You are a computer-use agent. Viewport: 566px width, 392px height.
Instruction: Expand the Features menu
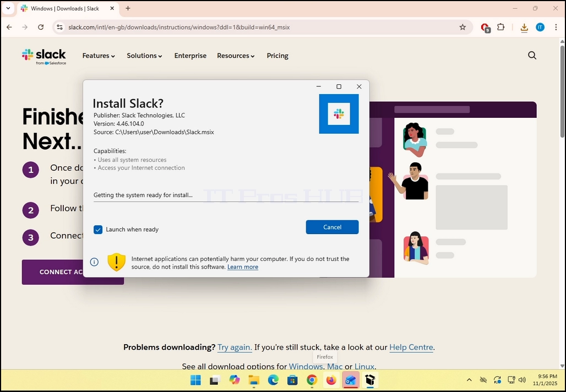(x=99, y=56)
